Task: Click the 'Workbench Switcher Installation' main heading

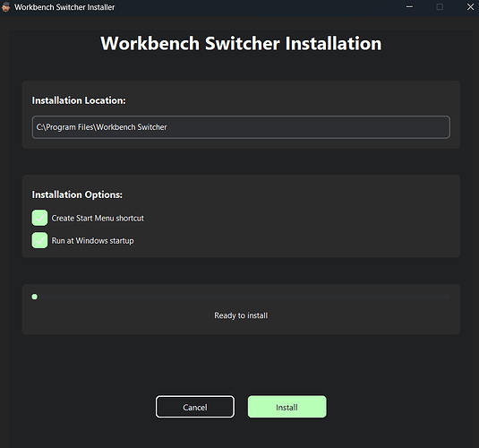Action: tap(241, 43)
